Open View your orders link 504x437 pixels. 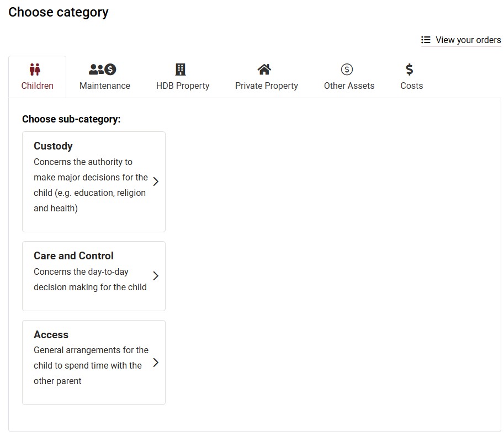pos(468,40)
